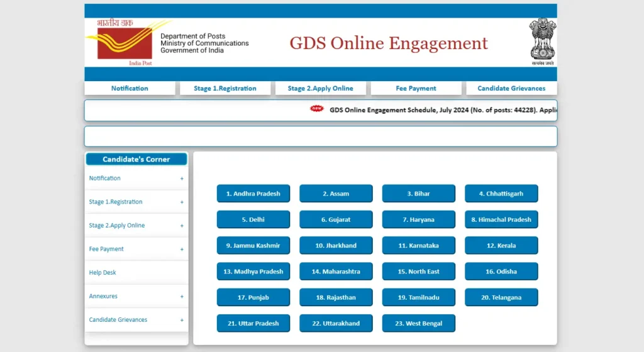Select the Andhra Pradesh state button

click(x=253, y=194)
